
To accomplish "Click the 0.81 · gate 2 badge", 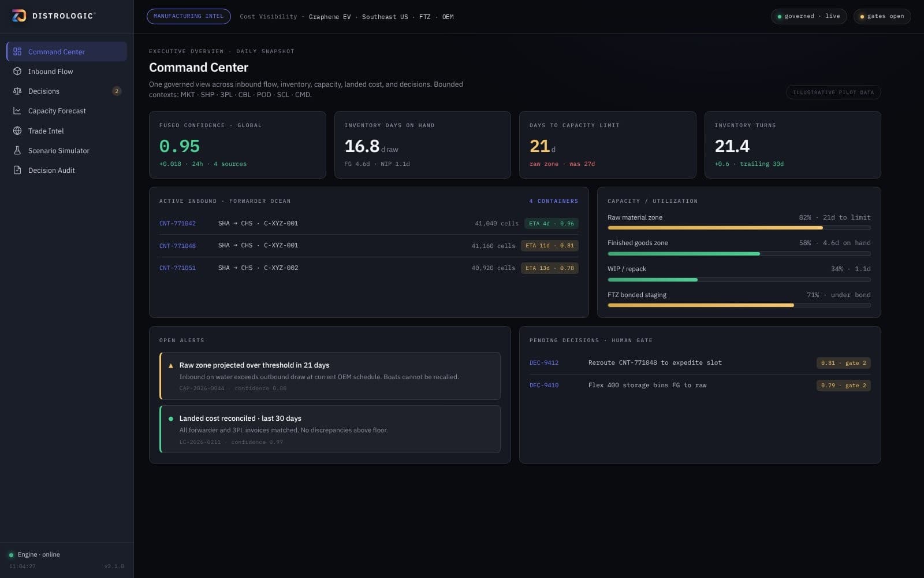I will [843, 363].
